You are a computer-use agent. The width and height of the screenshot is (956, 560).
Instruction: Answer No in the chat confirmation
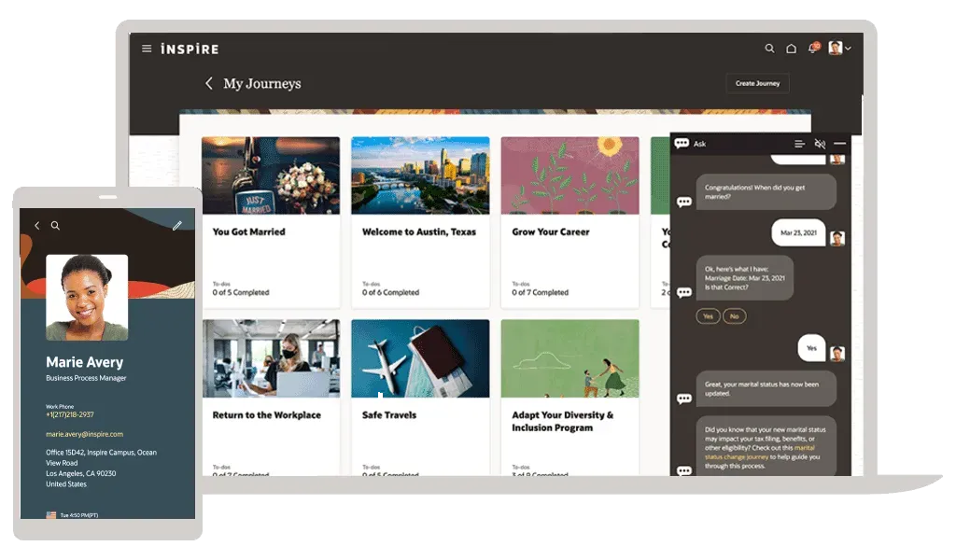734,316
